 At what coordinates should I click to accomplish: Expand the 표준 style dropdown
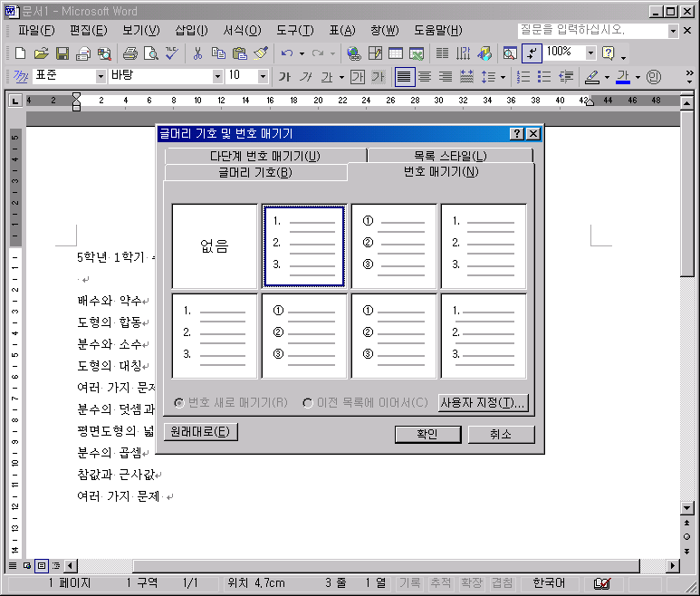coord(101,77)
